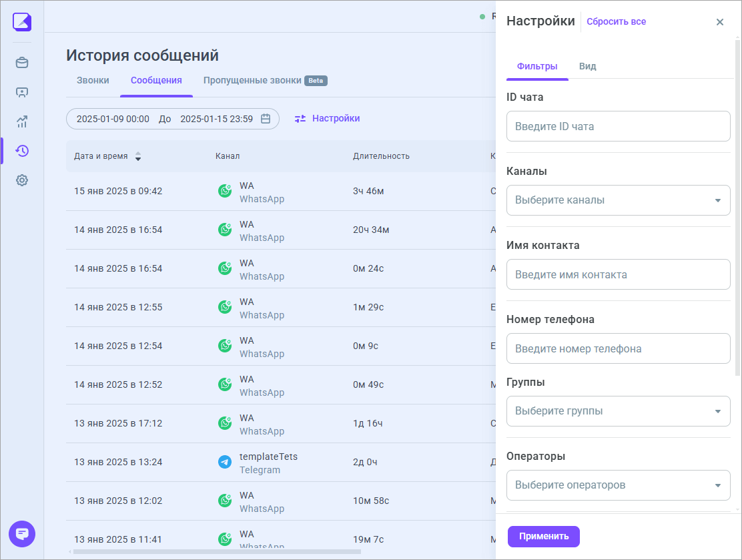Click the app logo in the sidebar
The width and height of the screenshot is (742, 560).
tap(22, 22)
